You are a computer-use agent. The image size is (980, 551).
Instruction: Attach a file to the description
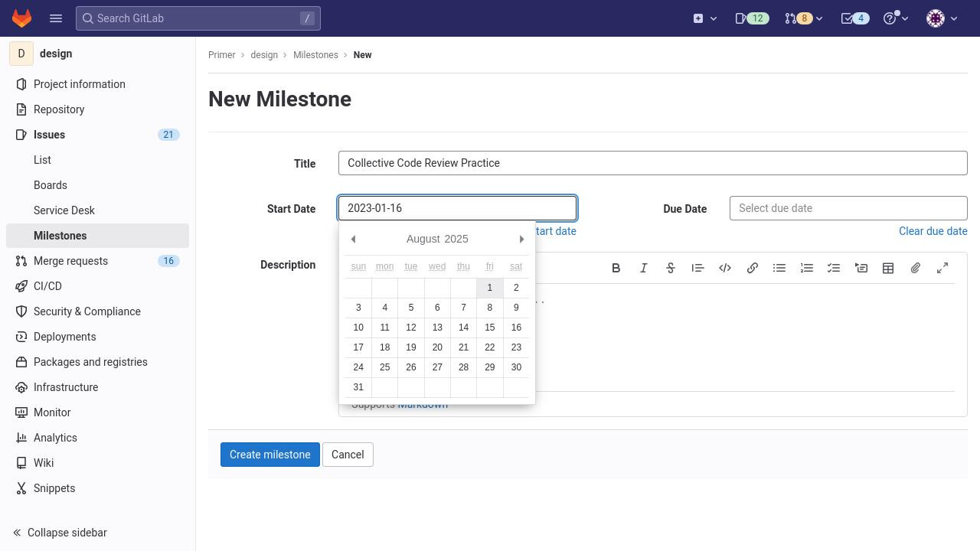point(916,268)
